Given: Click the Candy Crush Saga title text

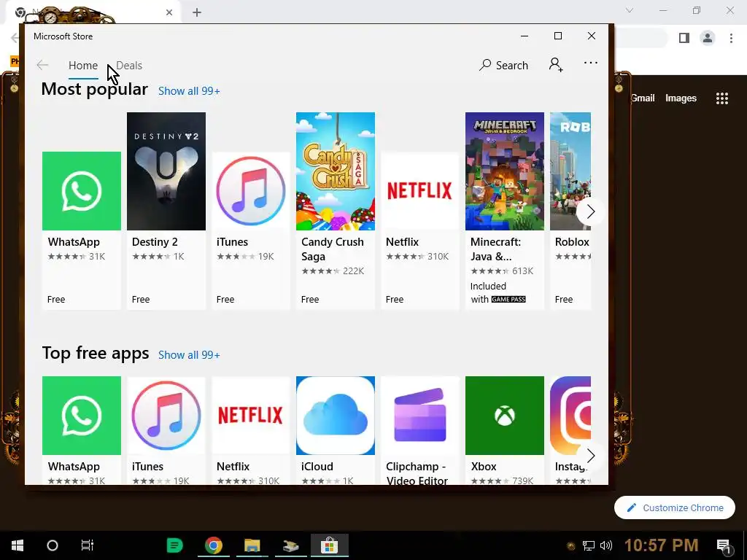Looking at the screenshot, I should coord(333,249).
